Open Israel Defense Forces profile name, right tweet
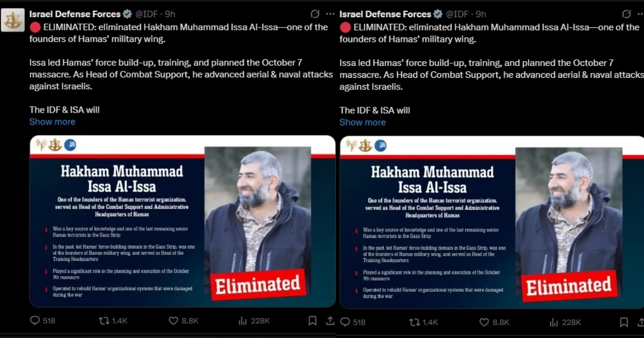Viewport: 644px width, 338px height. click(x=385, y=14)
